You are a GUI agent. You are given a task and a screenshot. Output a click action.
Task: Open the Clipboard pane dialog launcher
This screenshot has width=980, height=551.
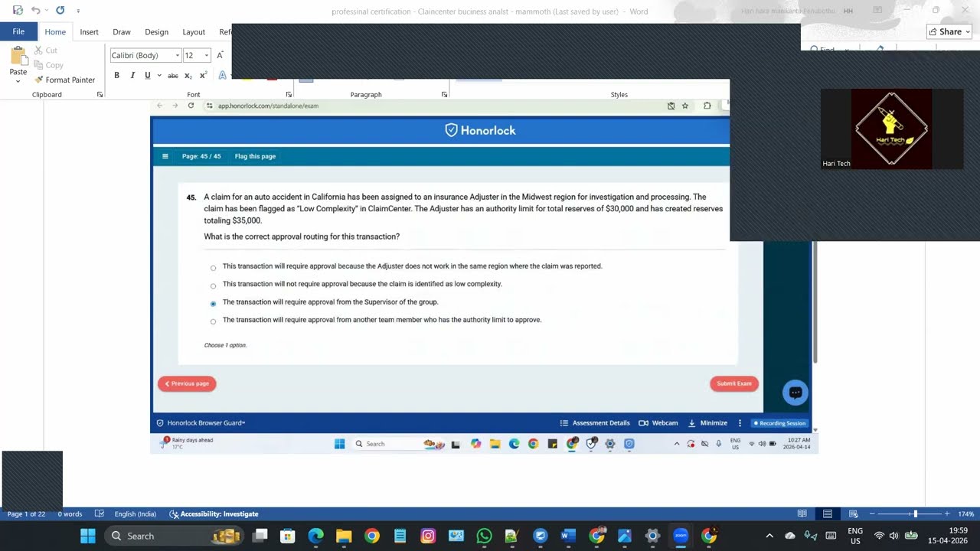[x=100, y=95]
